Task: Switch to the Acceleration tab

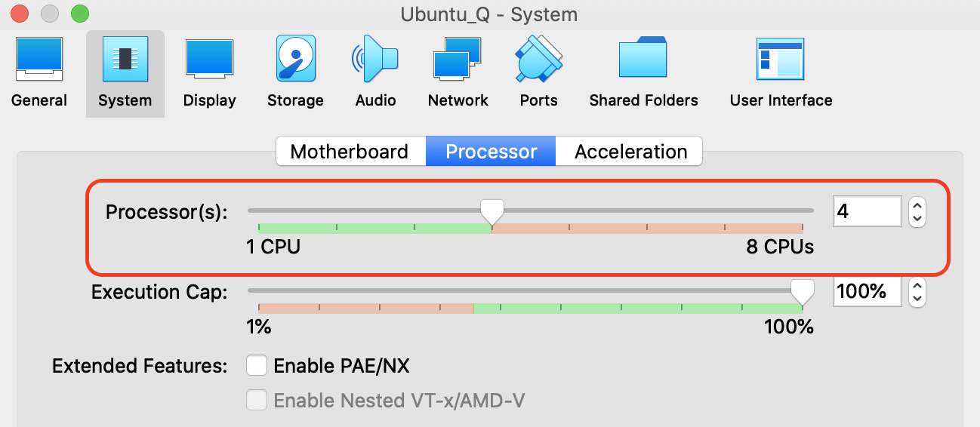Action: tap(630, 152)
